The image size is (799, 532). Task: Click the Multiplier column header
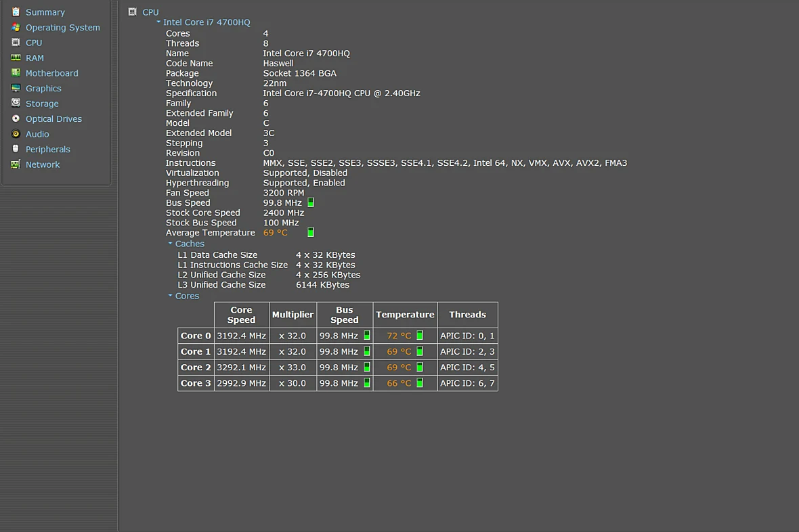coord(293,315)
